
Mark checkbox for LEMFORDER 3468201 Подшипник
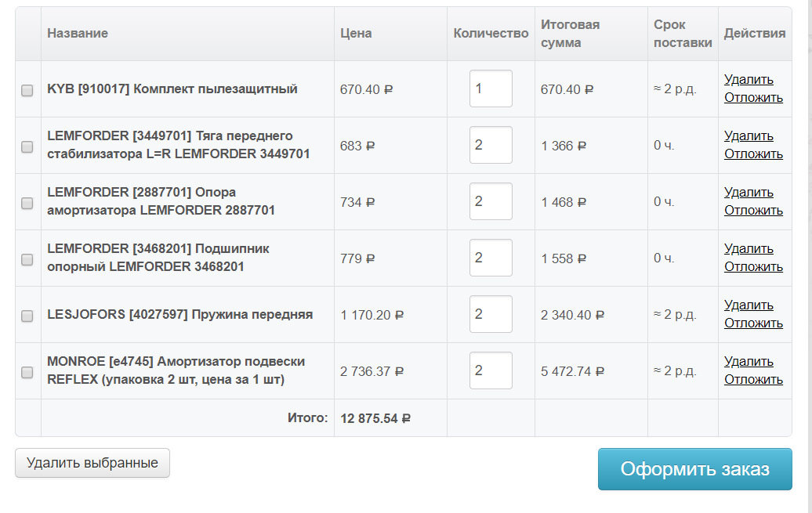tap(27, 259)
